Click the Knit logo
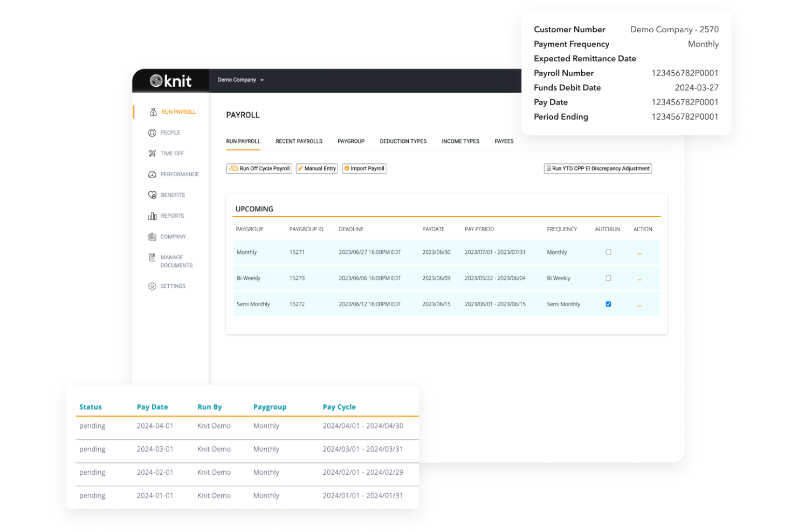Screen dimensions: 798x532 [170, 80]
